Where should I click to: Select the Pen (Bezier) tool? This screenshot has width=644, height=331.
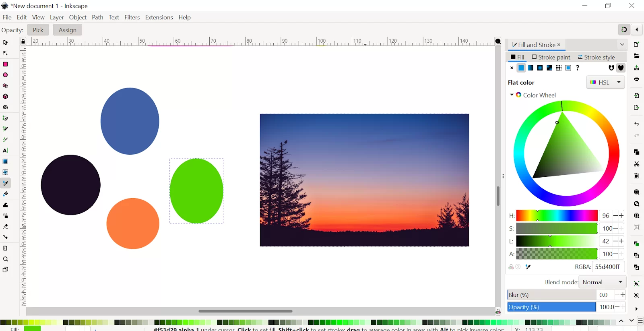point(6,118)
